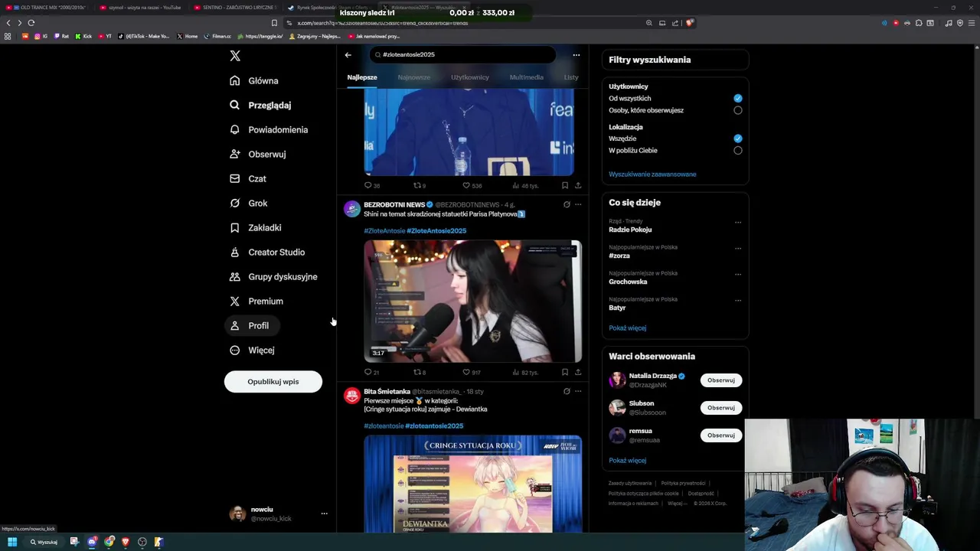The width and height of the screenshot is (980, 551).
Task: Click Pokaż więcej under trends
Action: click(628, 328)
